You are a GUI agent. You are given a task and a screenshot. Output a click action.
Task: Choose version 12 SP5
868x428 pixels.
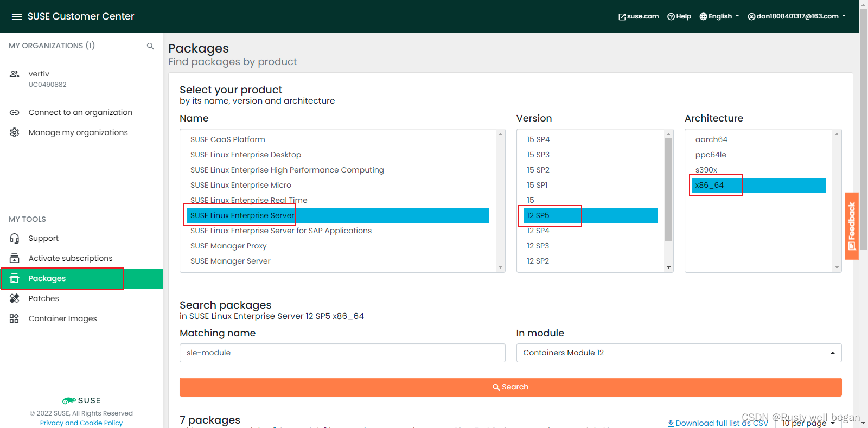590,215
